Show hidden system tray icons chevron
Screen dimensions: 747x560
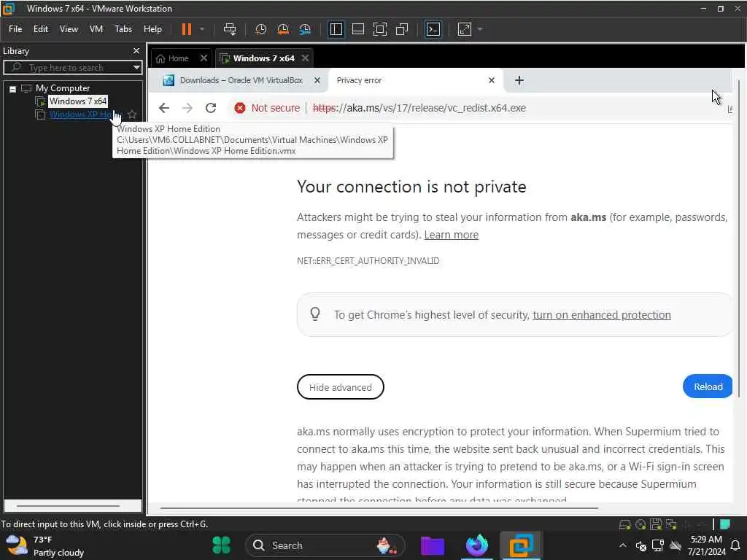623,545
